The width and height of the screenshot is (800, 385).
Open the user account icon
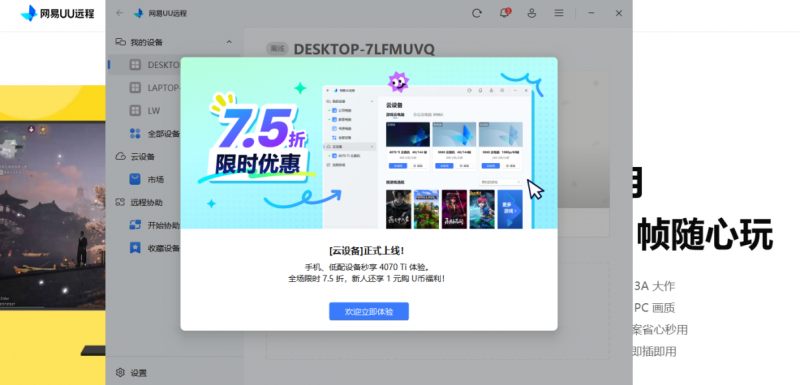532,13
